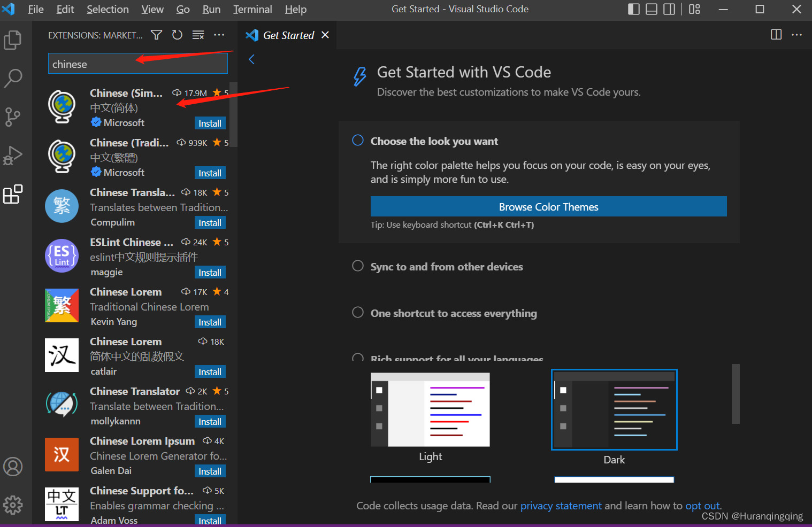Install ESLint Chinese Rules by maggie

[210, 273]
